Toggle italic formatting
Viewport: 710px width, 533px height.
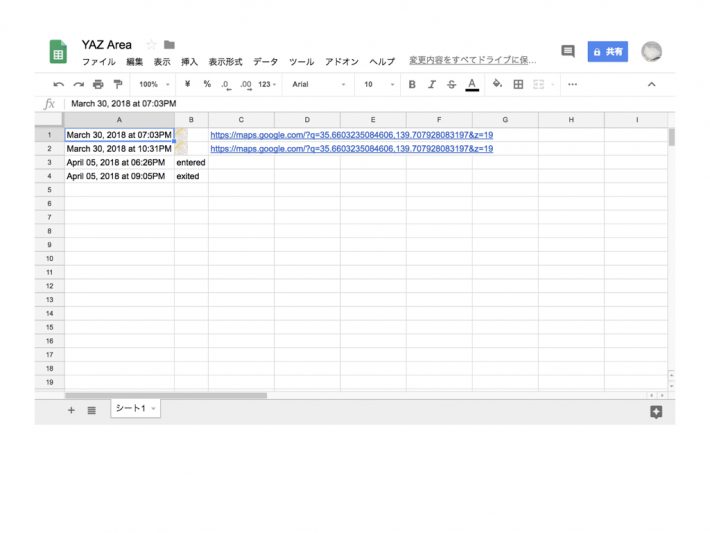432,85
